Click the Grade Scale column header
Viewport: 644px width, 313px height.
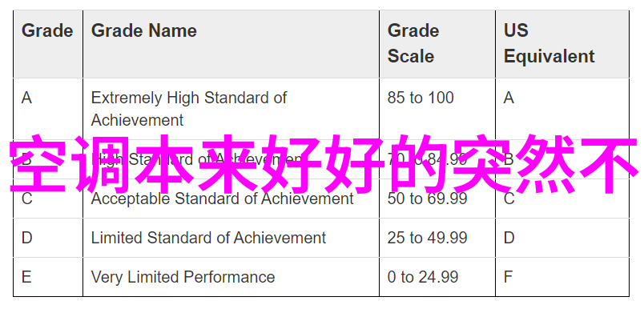pos(437,44)
